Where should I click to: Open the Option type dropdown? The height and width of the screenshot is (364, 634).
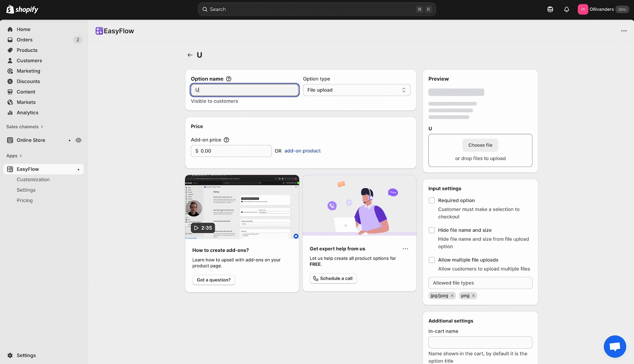356,90
